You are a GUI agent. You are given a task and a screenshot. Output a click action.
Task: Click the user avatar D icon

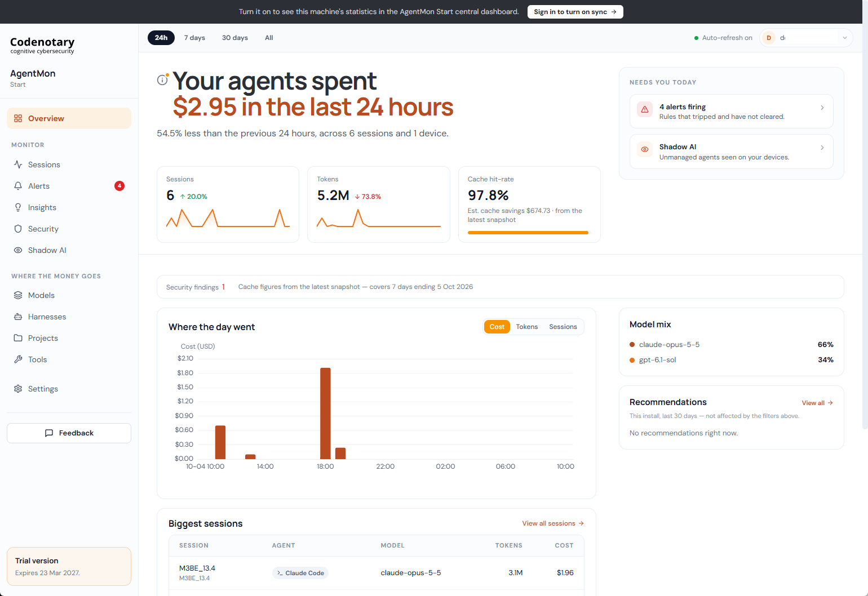[x=769, y=38]
